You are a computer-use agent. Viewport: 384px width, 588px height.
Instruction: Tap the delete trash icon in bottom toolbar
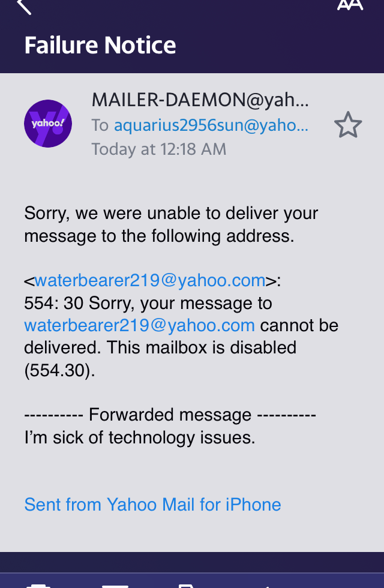coord(38,584)
